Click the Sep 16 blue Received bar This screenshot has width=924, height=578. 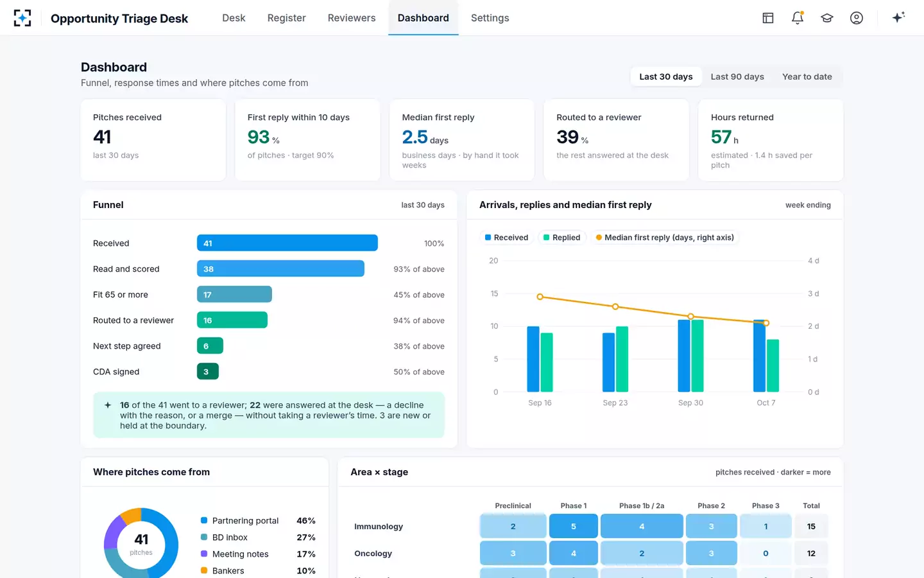[533, 359]
